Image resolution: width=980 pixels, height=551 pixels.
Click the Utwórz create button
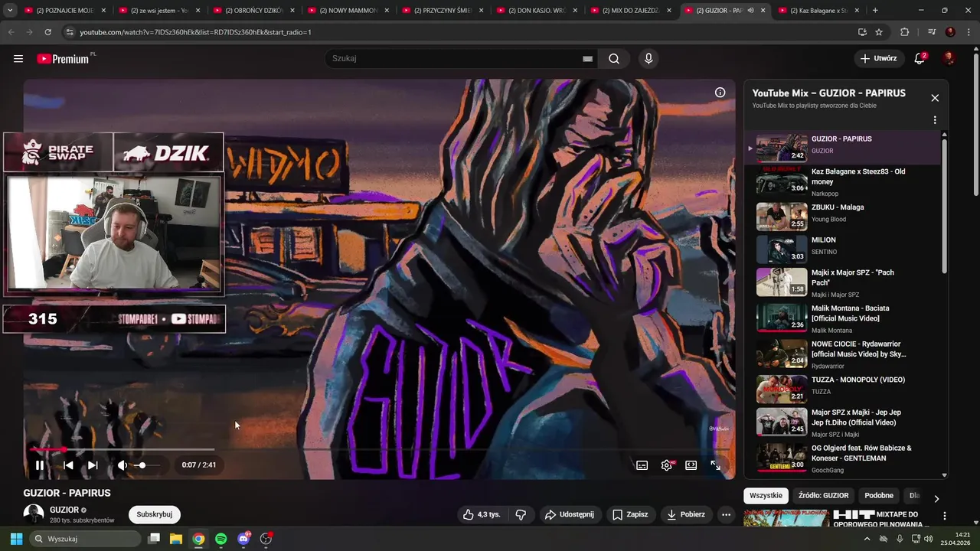pos(878,59)
